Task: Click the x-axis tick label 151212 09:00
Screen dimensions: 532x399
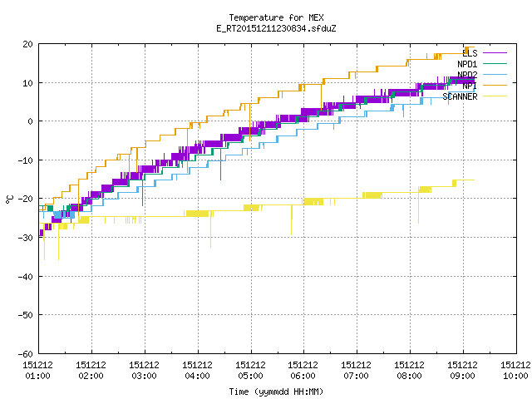Action: click(462, 371)
